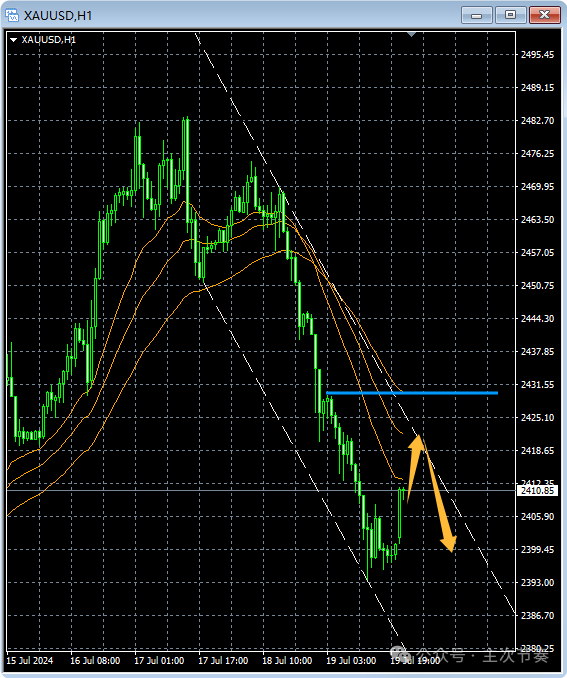
Task: Click the downward orange arrow
Action: tap(440, 497)
